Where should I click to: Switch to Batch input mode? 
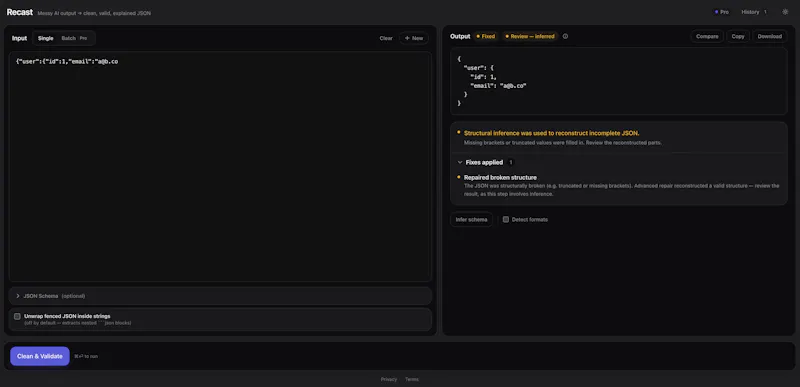[x=74, y=38]
